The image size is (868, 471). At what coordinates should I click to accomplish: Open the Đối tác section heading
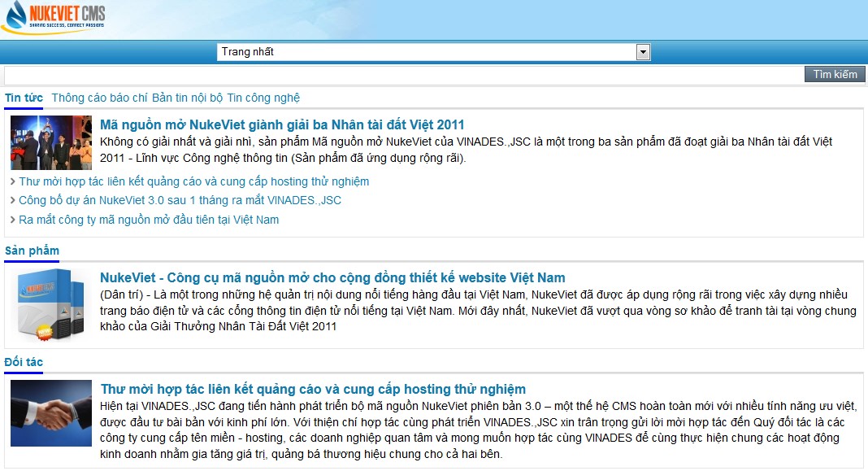(x=24, y=362)
